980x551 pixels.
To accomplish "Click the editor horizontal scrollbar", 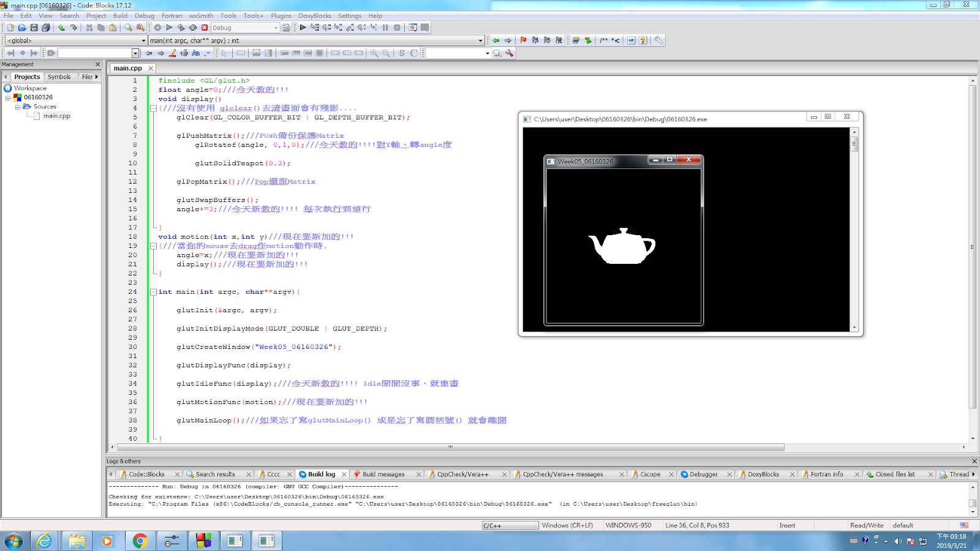I will pyautogui.click(x=450, y=448).
